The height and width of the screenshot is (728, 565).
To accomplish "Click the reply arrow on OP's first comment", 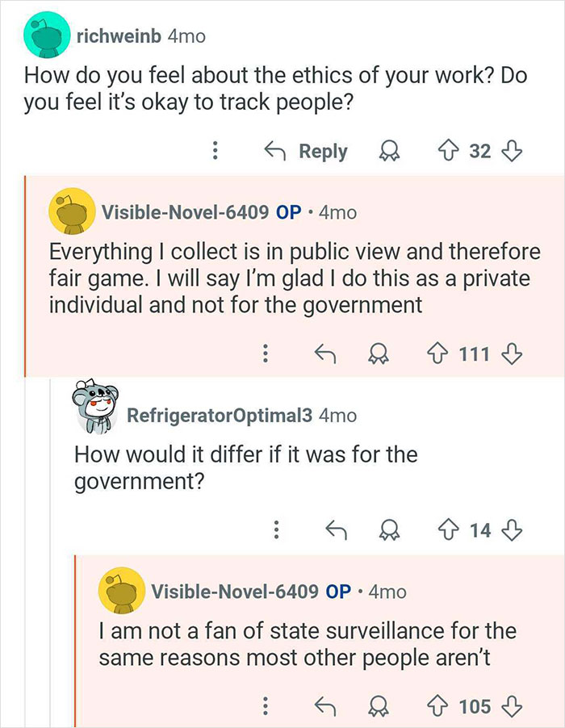I will click(x=326, y=354).
